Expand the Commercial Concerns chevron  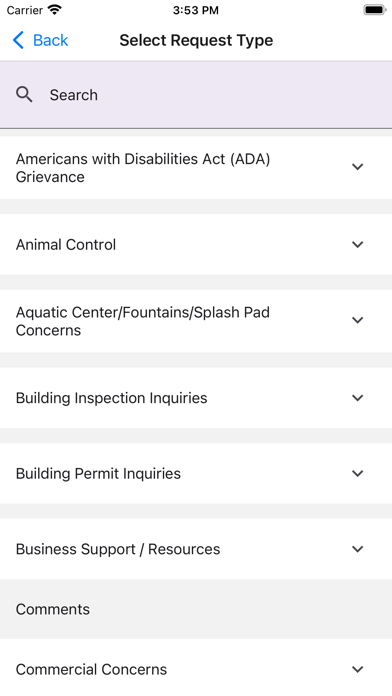[357, 669]
